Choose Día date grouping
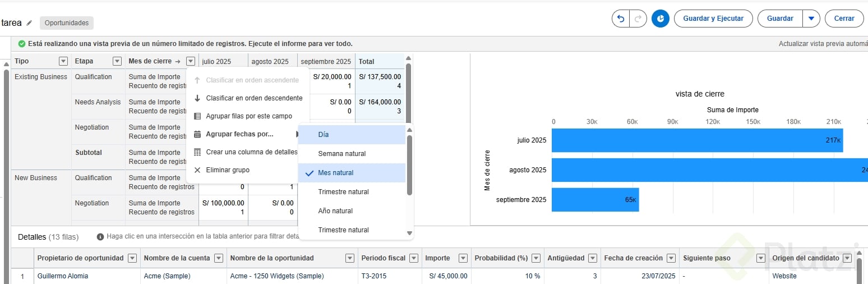Image resolution: width=868 pixels, height=284 pixels. tap(324, 135)
